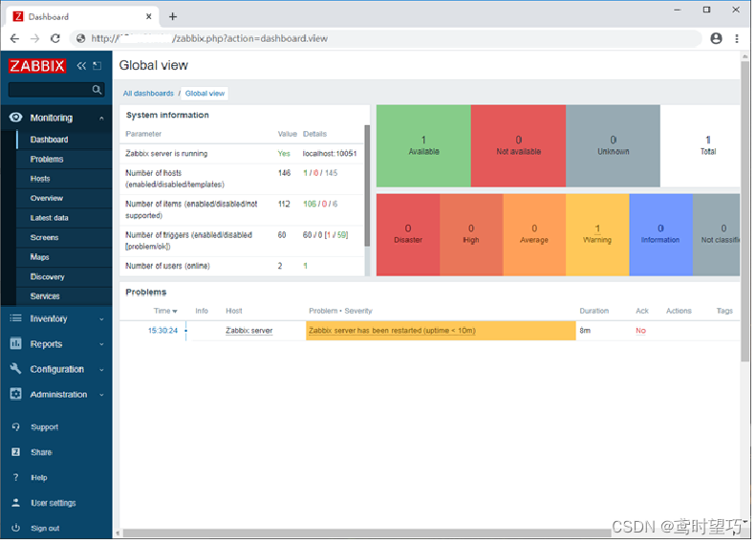Click the Configuration wrench icon
Image resolution: width=756 pixels, height=544 pixels.
[15, 369]
